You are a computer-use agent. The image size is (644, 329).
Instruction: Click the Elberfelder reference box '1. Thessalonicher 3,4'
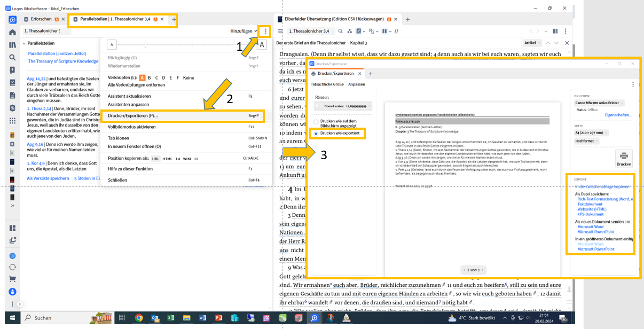[311, 32]
